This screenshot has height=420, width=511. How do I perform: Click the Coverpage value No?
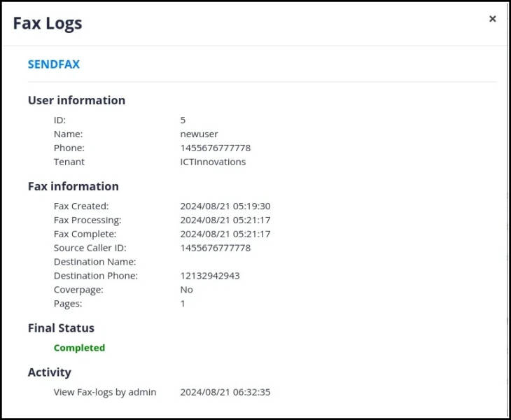pos(186,290)
